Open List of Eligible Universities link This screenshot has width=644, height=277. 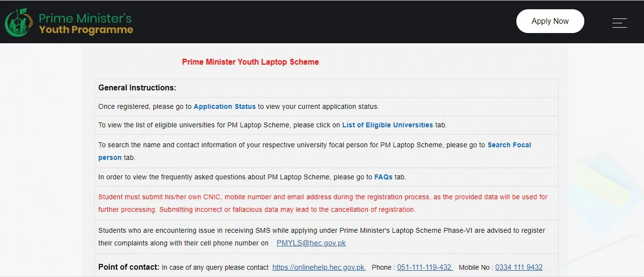click(x=387, y=125)
